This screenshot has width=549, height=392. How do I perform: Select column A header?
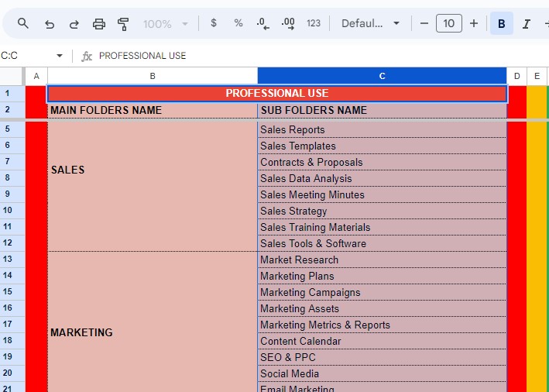pyautogui.click(x=36, y=76)
